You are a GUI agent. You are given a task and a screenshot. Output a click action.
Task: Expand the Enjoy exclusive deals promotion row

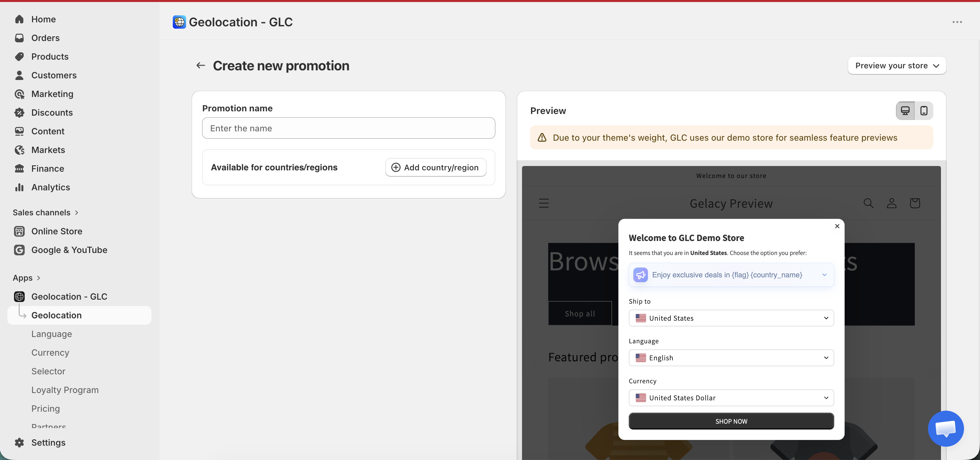pos(731,275)
